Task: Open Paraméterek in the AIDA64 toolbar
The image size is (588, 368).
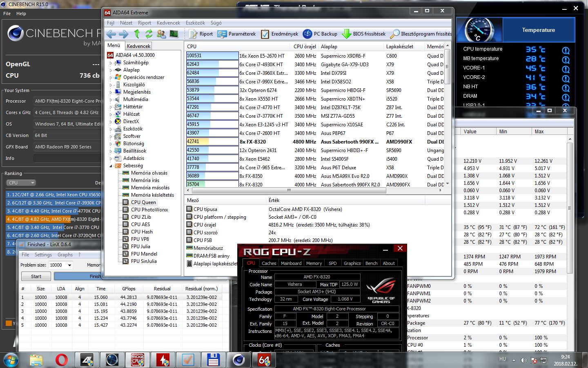Action: (237, 34)
